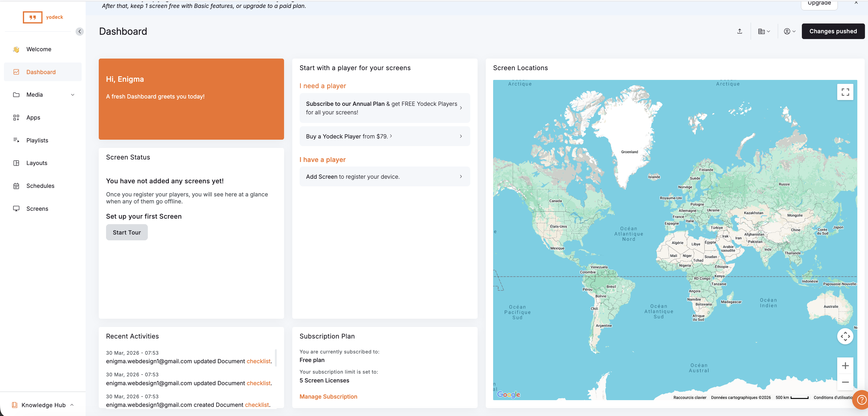Screen dimensions: 868x416
Task: Open Schedules from the sidebar
Action: point(40,186)
